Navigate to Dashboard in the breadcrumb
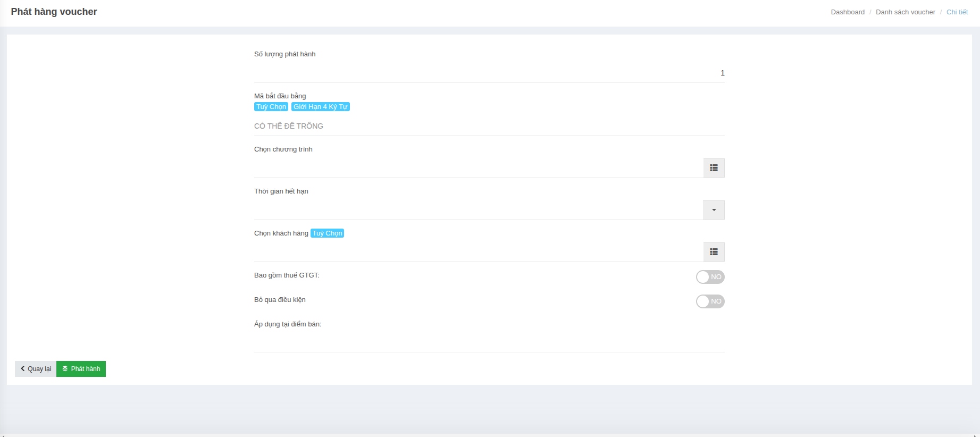Image resolution: width=980 pixels, height=437 pixels. [847, 12]
